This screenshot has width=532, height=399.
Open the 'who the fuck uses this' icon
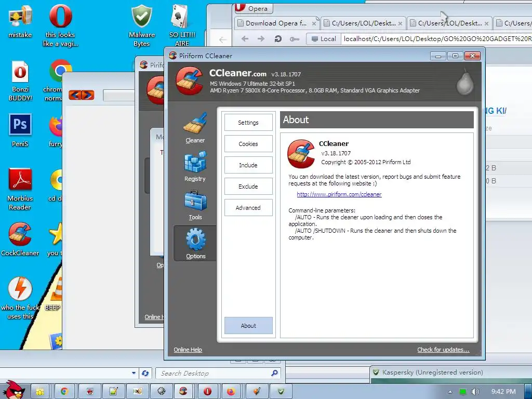pos(20,298)
